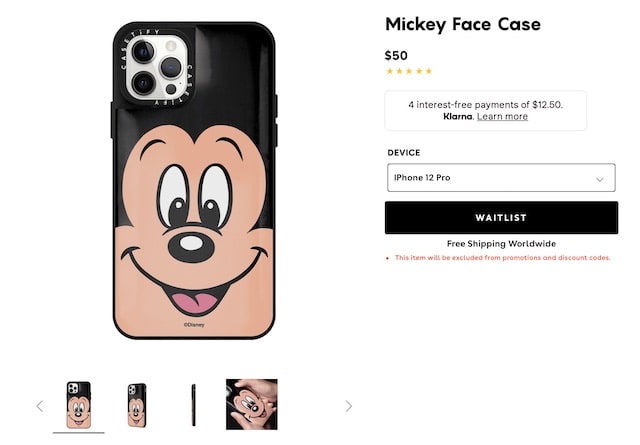This screenshot has height=445, width=640.
Task: Click the DEVICE label above the selector
Action: coord(404,153)
